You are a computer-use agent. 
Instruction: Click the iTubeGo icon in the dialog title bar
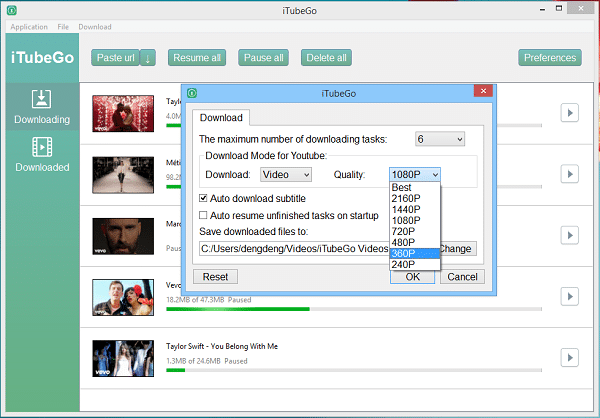pyautogui.click(x=192, y=93)
